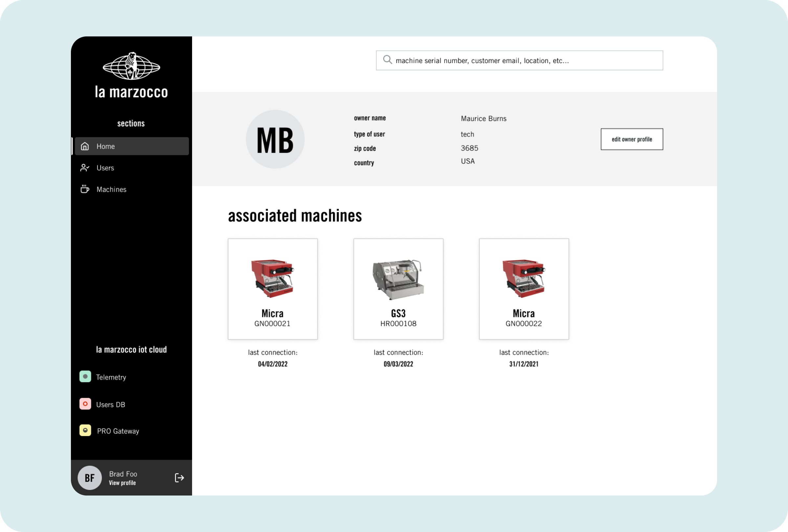Click the associated machines heading
Image resolution: width=788 pixels, height=532 pixels.
click(295, 216)
